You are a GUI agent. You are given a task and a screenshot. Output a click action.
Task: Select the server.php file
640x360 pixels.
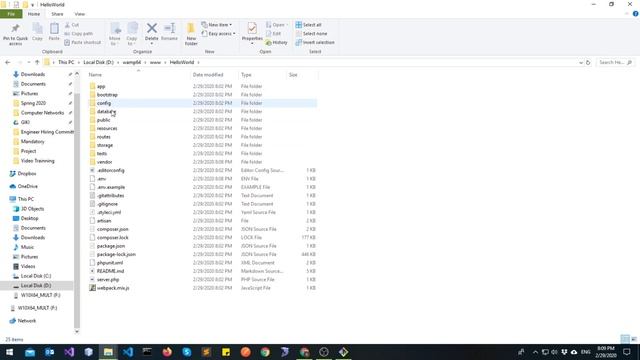click(108, 279)
